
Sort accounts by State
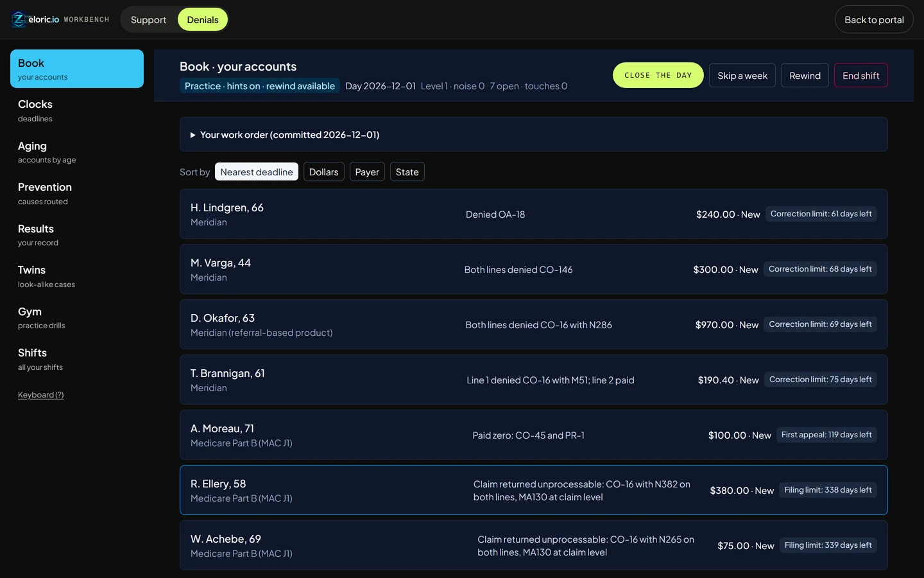pos(407,171)
